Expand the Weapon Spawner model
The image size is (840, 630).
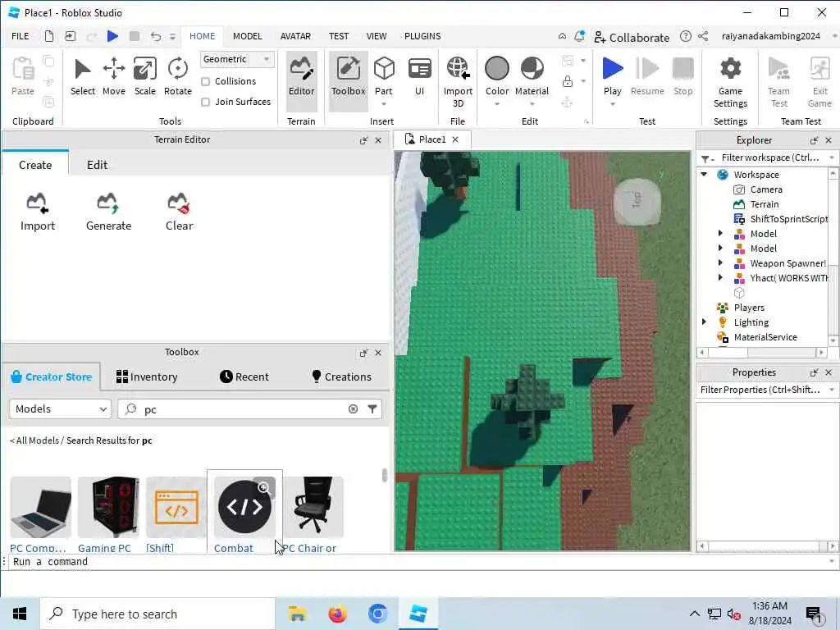pos(720,262)
